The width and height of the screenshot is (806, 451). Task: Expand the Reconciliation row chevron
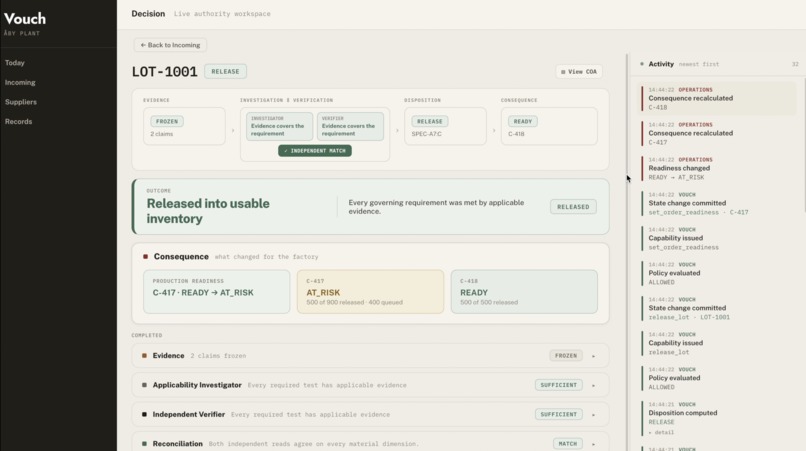click(593, 444)
